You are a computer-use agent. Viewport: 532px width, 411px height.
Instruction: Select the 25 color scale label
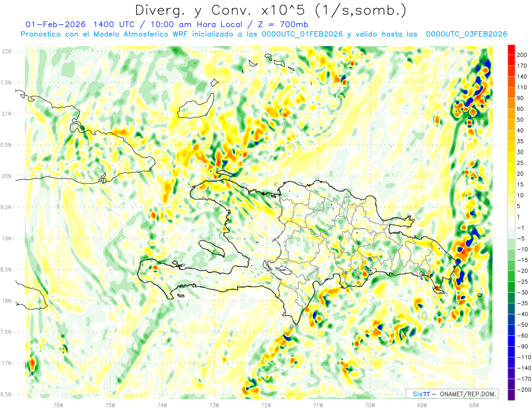coord(520,163)
